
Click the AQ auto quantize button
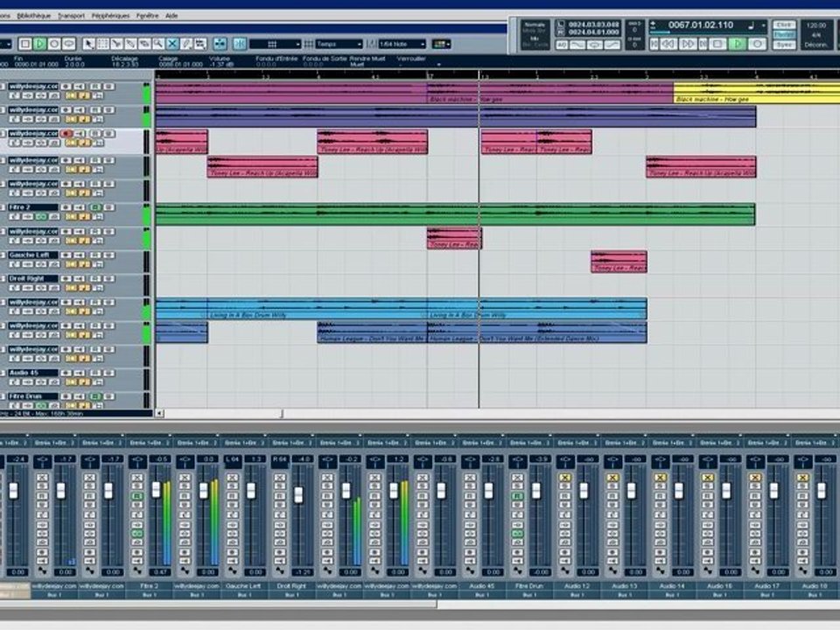[x=562, y=45]
